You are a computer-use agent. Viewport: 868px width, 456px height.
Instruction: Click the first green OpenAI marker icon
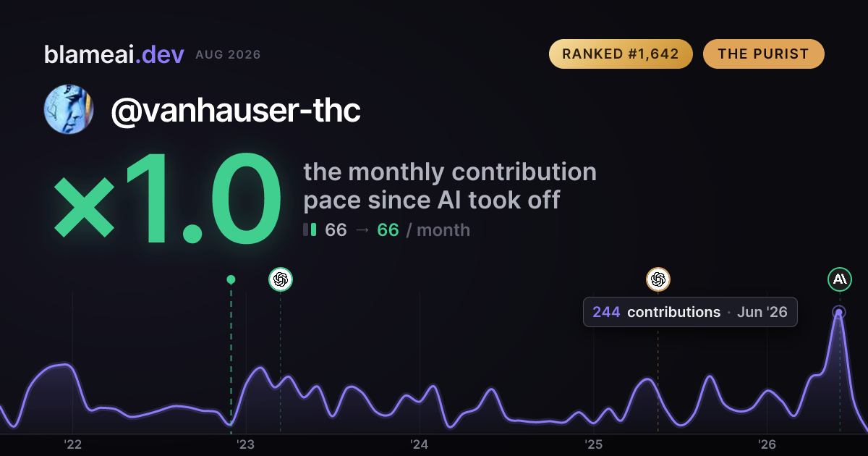coord(281,279)
